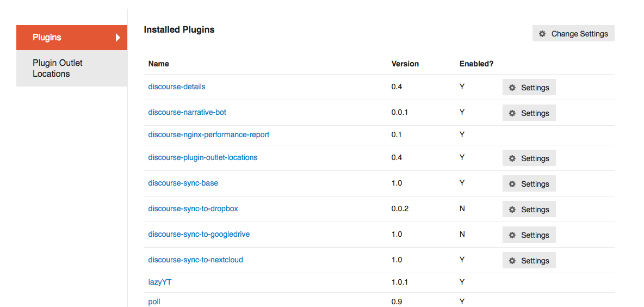Open discourse-sync-to-googledrive plugin link
The width and height of the screenshot is (644, 307).
199,234
